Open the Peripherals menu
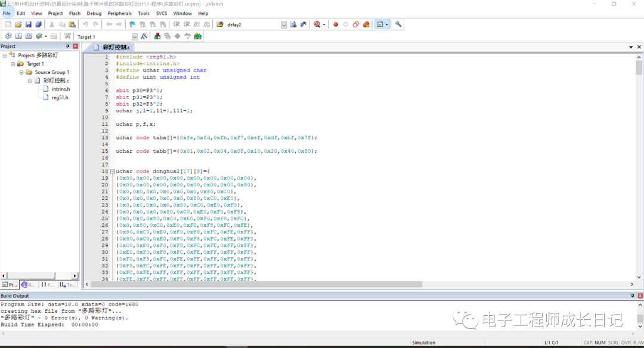 coord(119,14)
